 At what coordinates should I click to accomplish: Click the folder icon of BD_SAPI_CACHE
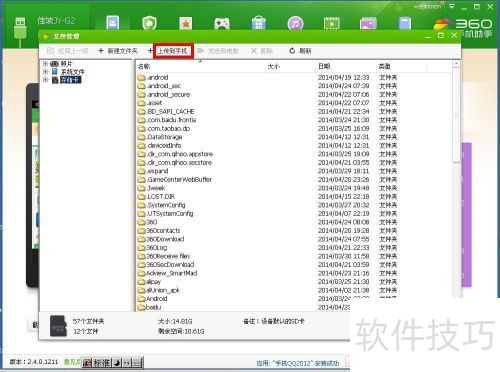click(142, 111)
